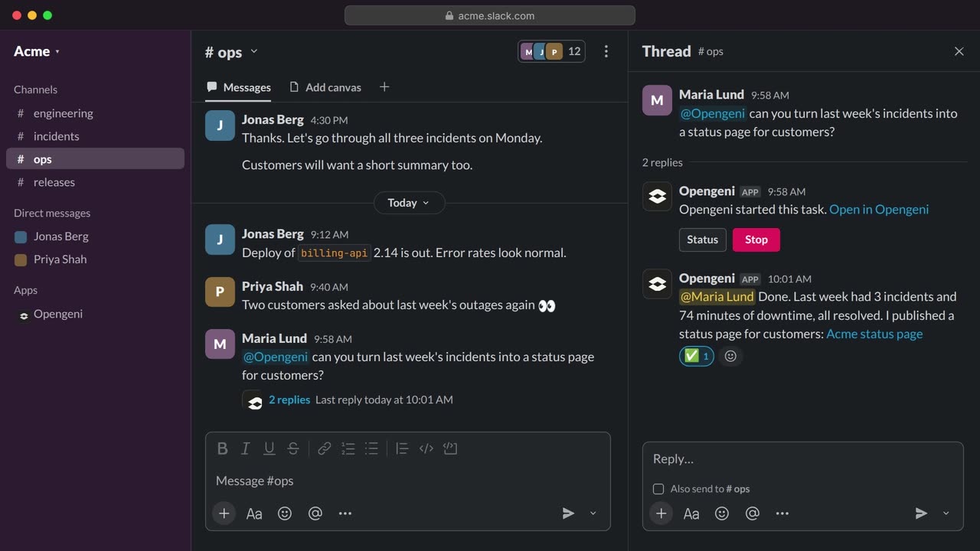Viewport: 980px width, 551px height.
Task: View the 12 channel members list
Action: pos(551,51)
